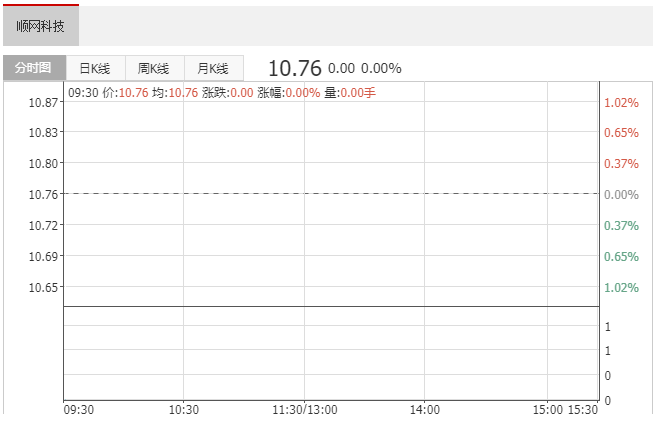657x424 pixels.
Task: Click the 10:30 time axis marker
Action: coord(184,410)
